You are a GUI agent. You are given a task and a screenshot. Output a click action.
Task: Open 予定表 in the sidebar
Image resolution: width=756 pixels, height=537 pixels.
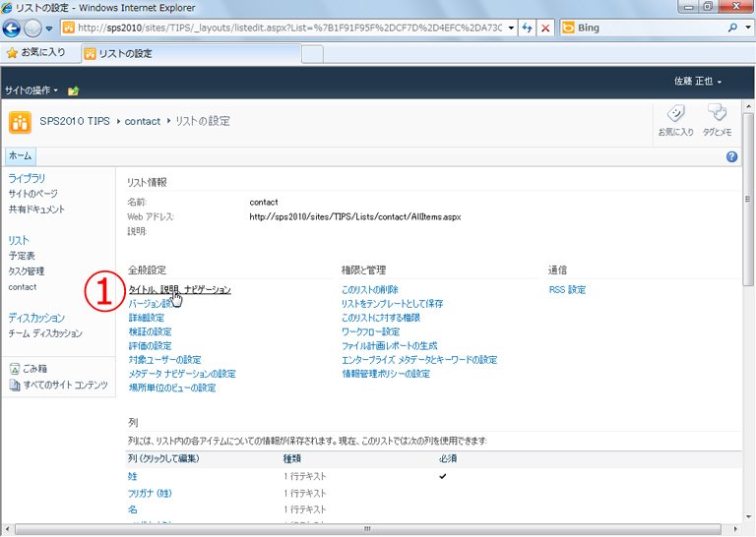(x=22, y=256)
